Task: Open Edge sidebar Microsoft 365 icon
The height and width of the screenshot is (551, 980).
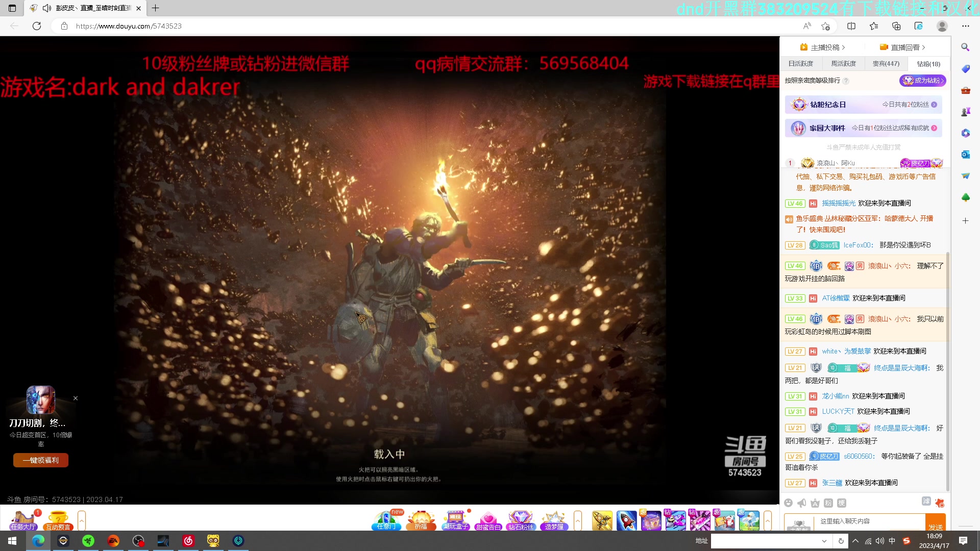Action: (965, 133)
